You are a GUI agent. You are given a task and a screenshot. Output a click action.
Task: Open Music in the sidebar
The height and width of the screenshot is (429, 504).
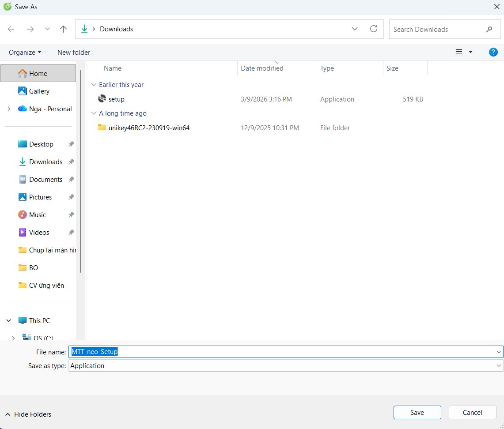[38, 215]
